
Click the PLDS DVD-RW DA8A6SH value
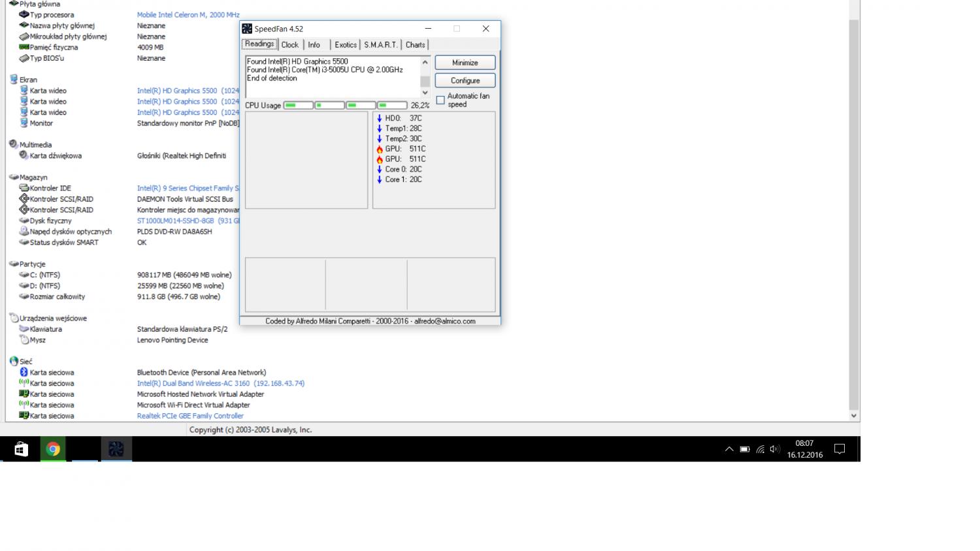click(x=174, y=231)
